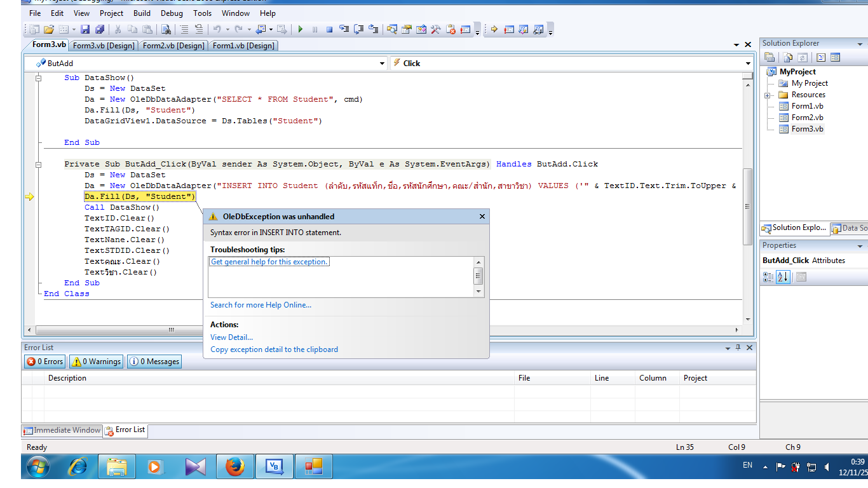
Task: Select Form1.vb in Solution Explorer
Action: click(x=807, y=106)
